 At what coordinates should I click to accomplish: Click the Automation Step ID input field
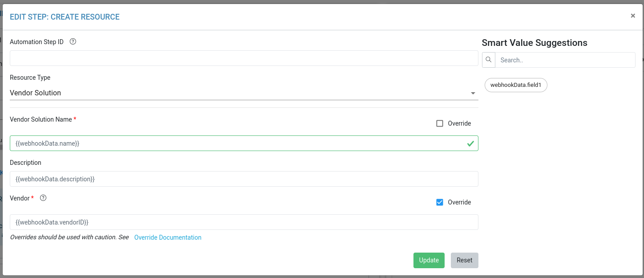point(244,58)
